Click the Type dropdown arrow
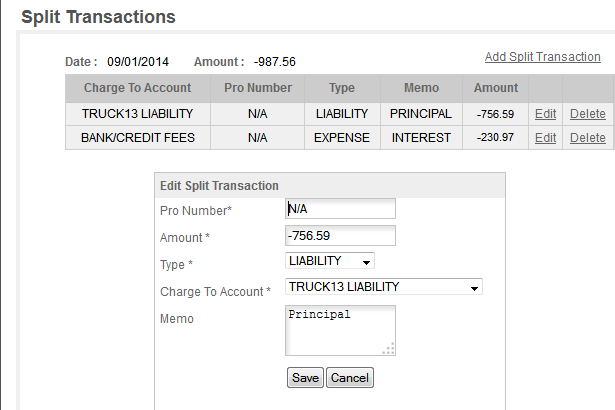Viewport: 615px width, 410px height. [366, 262]
